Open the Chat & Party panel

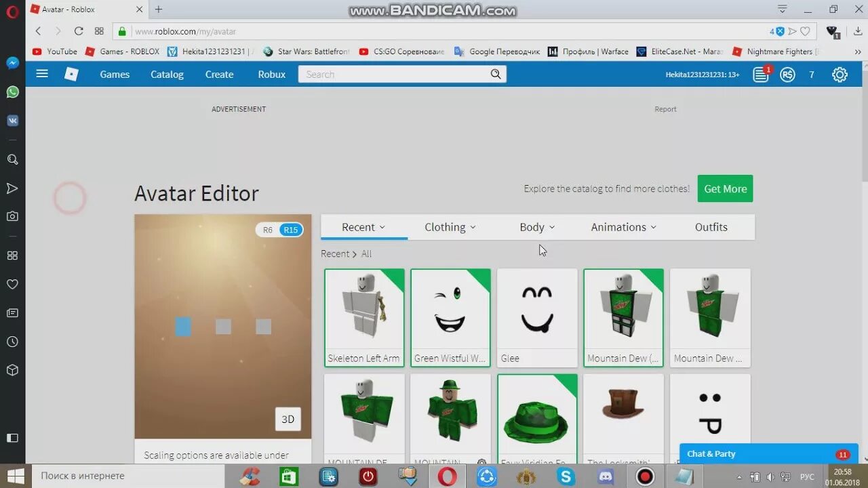(769, 454)
